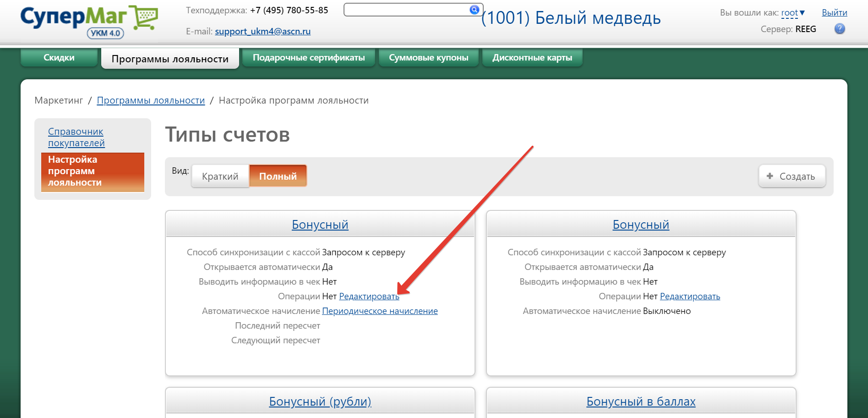Open the Бонусный title of the card with Выключено accrual

pos(641,225)
